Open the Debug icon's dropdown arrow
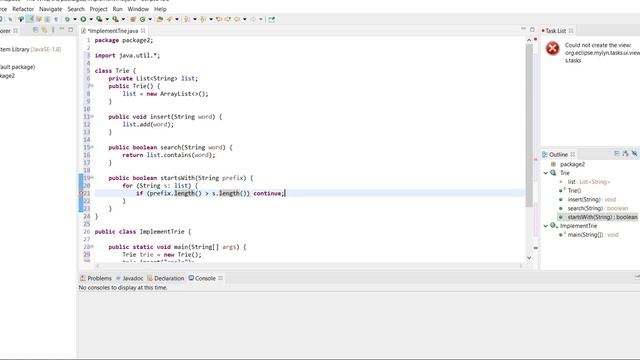 coord(75,19)
